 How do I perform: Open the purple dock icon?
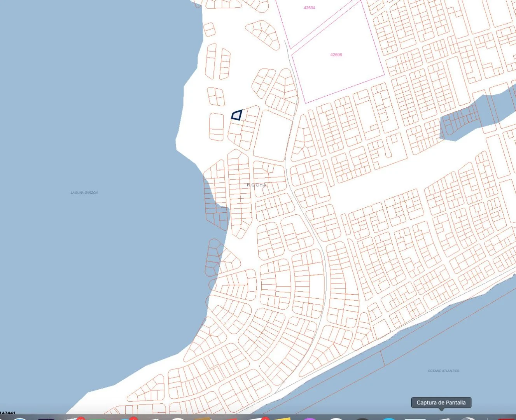pos(310,418)
